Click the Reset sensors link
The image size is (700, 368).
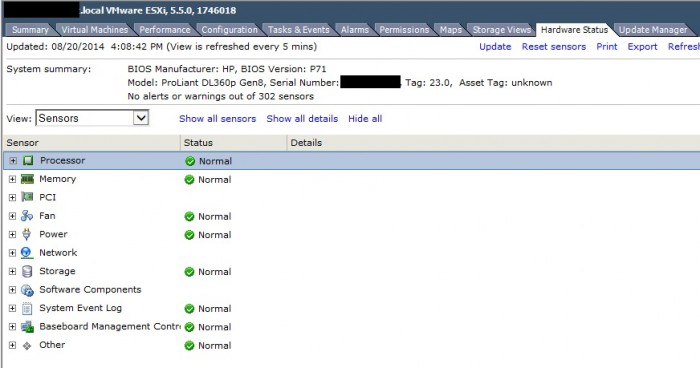click(554, 47)
